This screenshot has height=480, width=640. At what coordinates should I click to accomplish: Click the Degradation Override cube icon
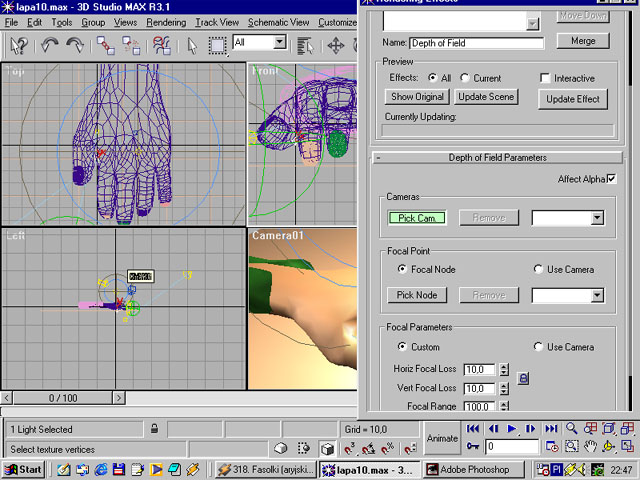pyautogui.click(x=327, y=449)
